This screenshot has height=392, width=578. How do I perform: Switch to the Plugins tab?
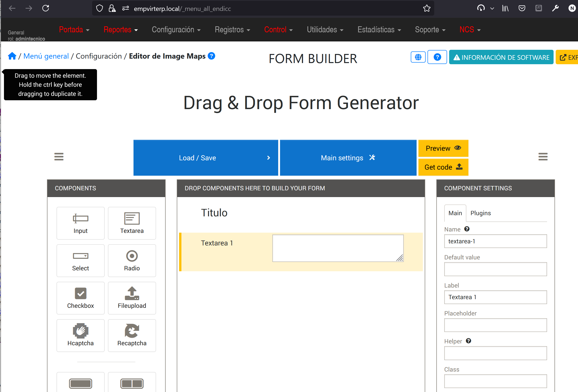tap(481, 213)
